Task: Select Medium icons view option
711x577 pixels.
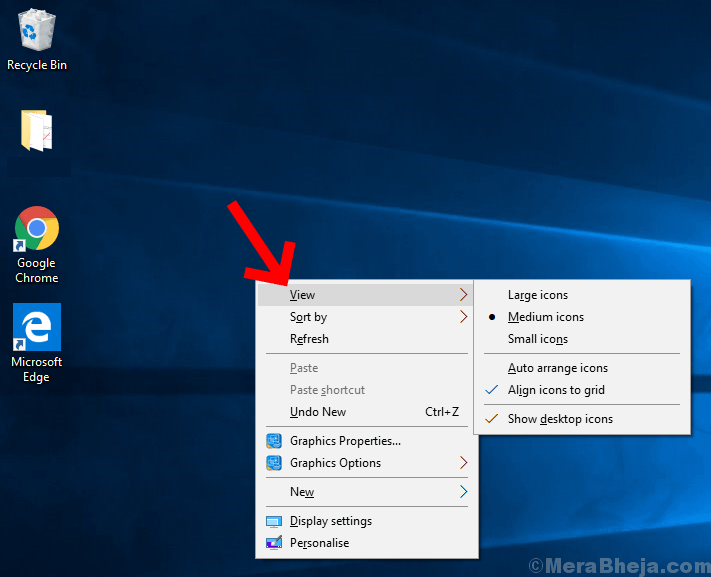Action: [582, 317]
